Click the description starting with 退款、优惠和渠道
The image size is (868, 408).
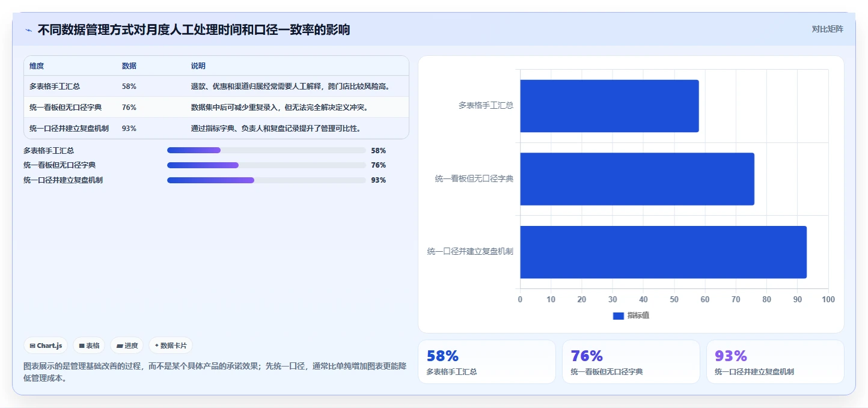point(290,87)
